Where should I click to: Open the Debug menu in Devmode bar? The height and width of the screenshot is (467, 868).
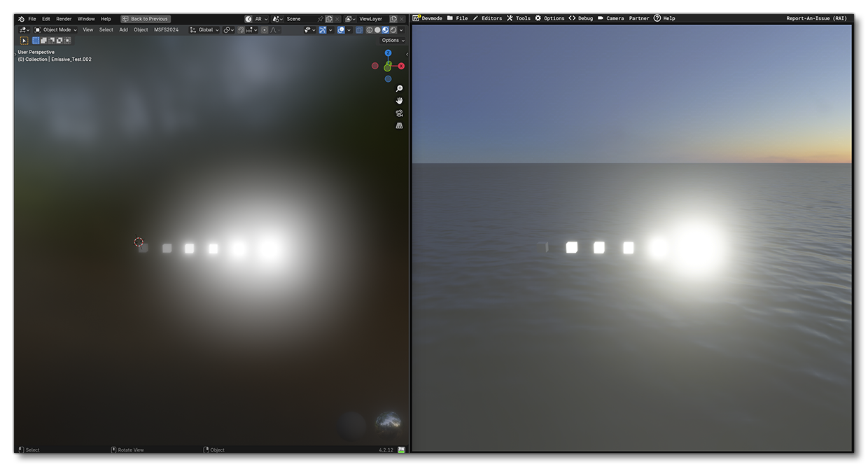584,18
